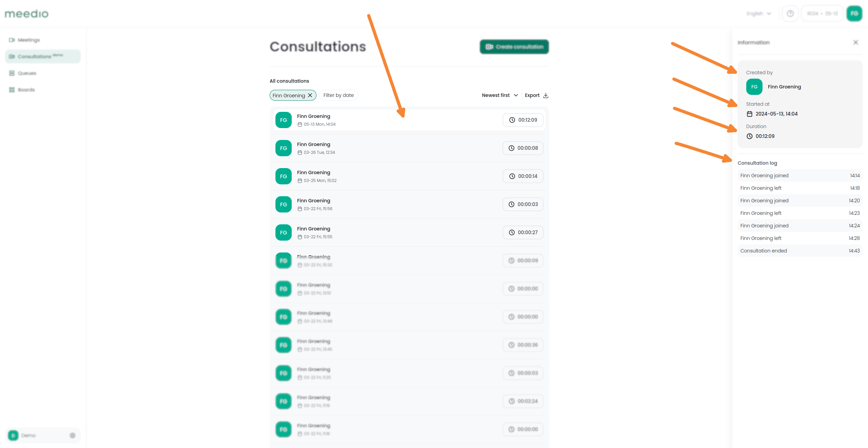Open the help question mark icon

point(790,14)
